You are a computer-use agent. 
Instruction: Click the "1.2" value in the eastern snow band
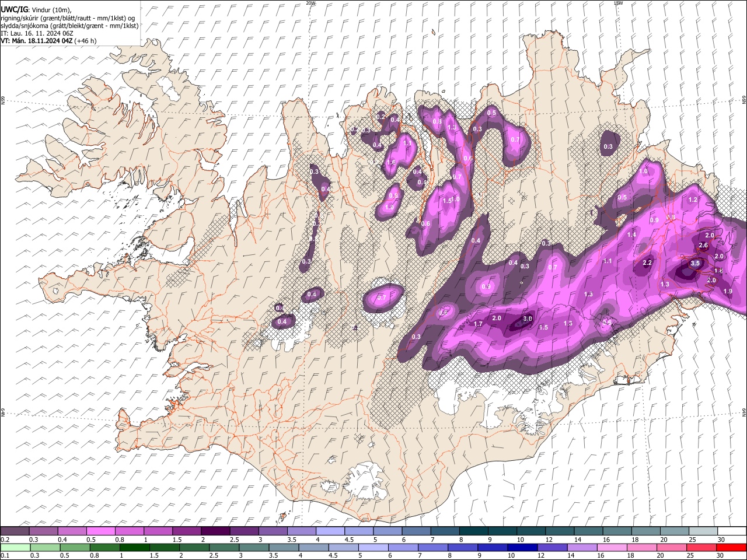(693, 200)
